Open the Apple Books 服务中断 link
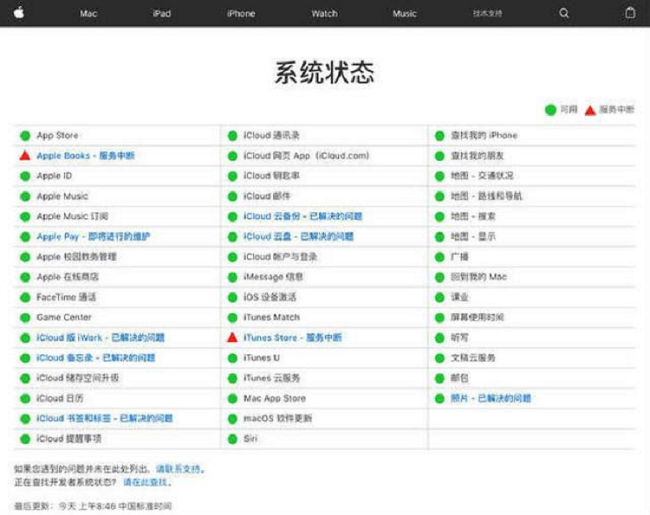This screenshot has height=515, width=650. tap(85, 156)
